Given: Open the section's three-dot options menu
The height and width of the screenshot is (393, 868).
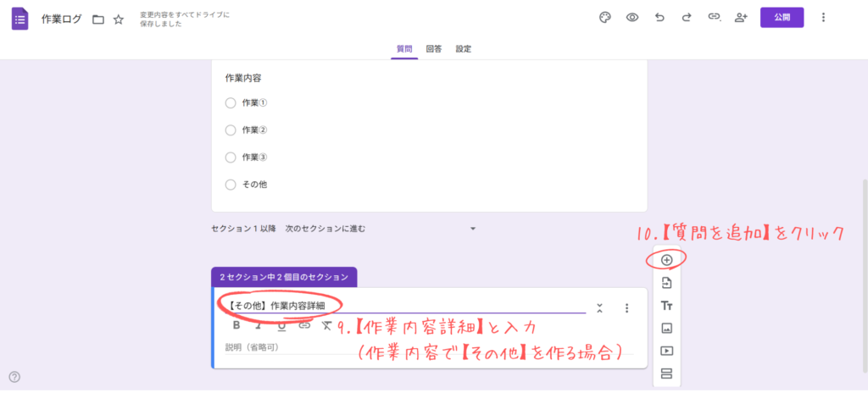Looking at the screenshot, I should (627, 308).
